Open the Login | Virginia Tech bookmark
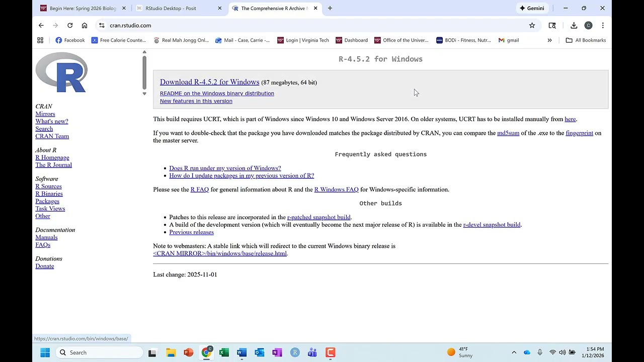 tap(303, 40)
